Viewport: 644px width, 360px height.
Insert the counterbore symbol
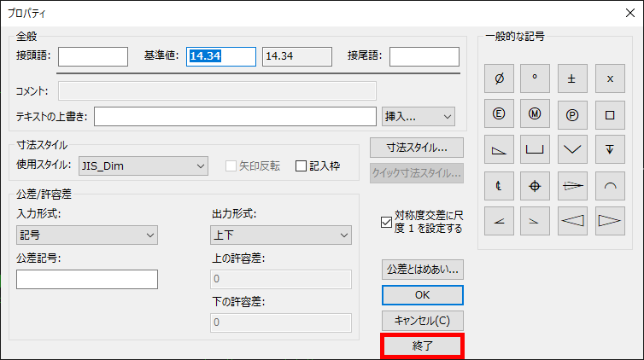(536, 149)
